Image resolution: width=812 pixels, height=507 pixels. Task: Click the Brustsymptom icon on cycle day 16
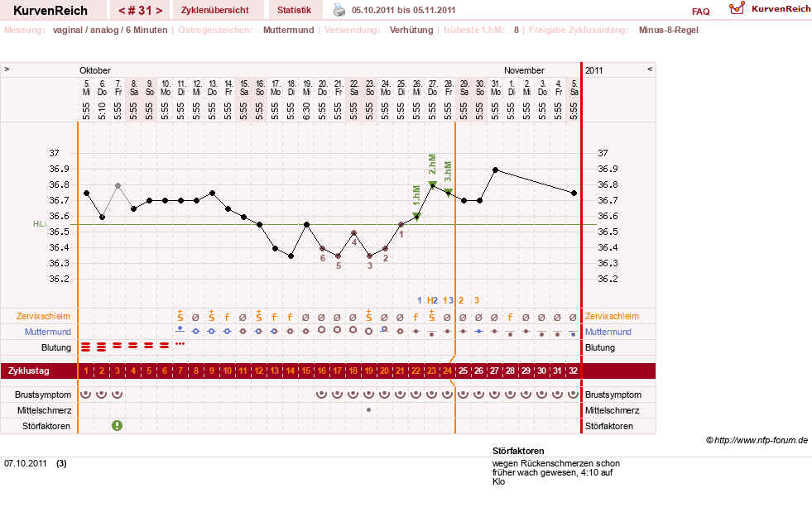pos(322,395)
